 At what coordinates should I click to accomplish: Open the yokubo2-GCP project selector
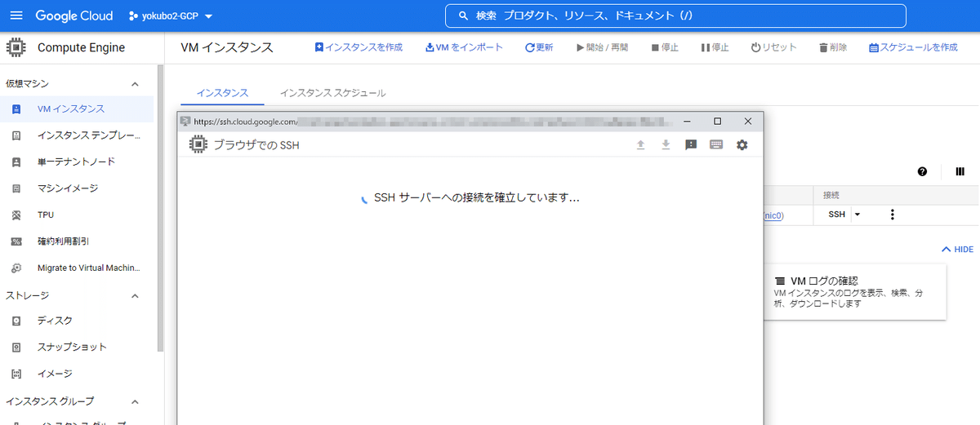pyautogui.click(x=171, y=15)
